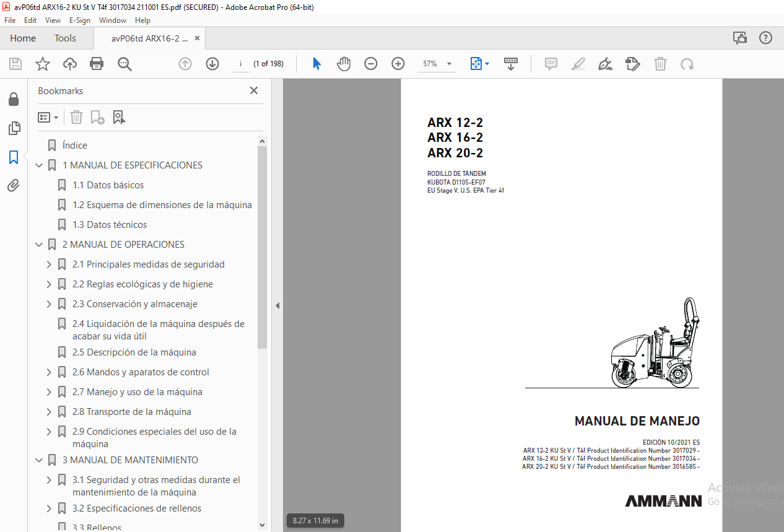
Task: Expand 3.2 Especificaciones de rellenos
Action: click(x=50, y=508)
